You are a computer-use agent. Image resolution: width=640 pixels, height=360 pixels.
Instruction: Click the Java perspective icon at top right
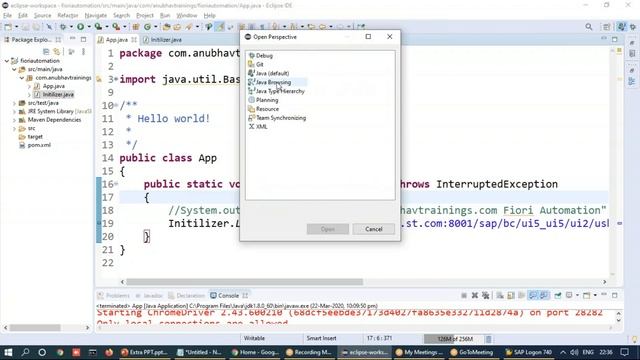click(x=621, y=27)
